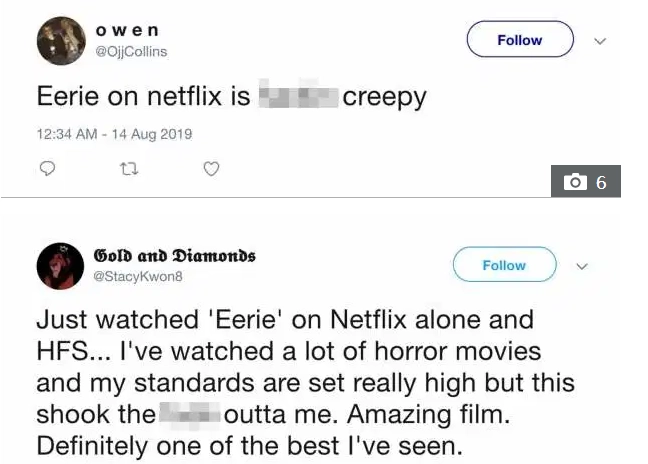Open the chevron menu on Gold and Diamonds' tweet
This screenshot has width=648, height=464.
pyautogui.click(x=583, y=267)
